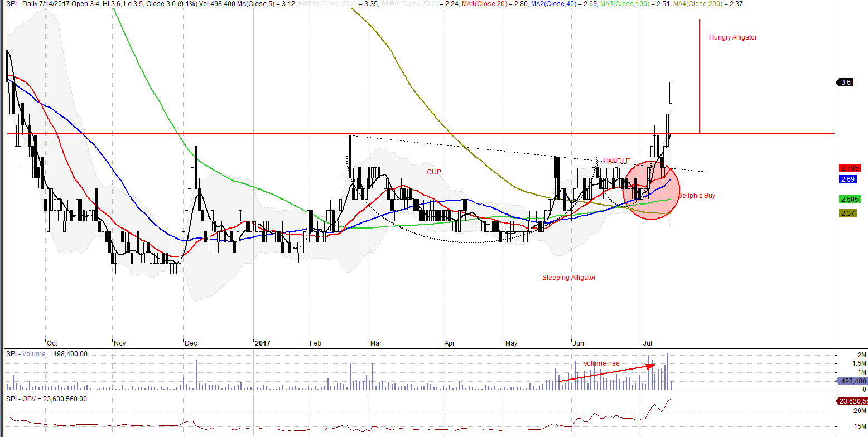This screenshot has height=437, width=868.
Task: Select the 498,400 volume value tag
Action: [851, 381]
